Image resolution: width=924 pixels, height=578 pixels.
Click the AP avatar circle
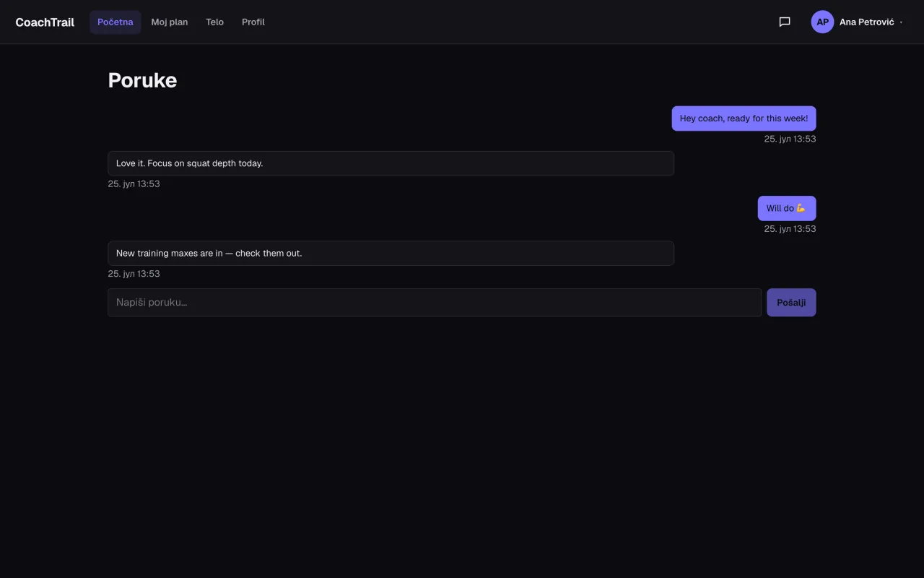pyautogui.click(x=822, y=22)
